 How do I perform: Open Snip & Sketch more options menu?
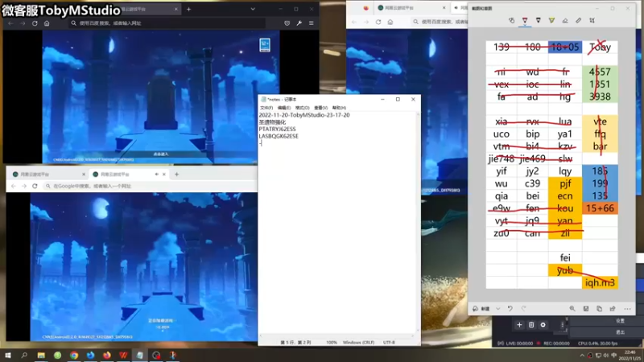(627, 309)
